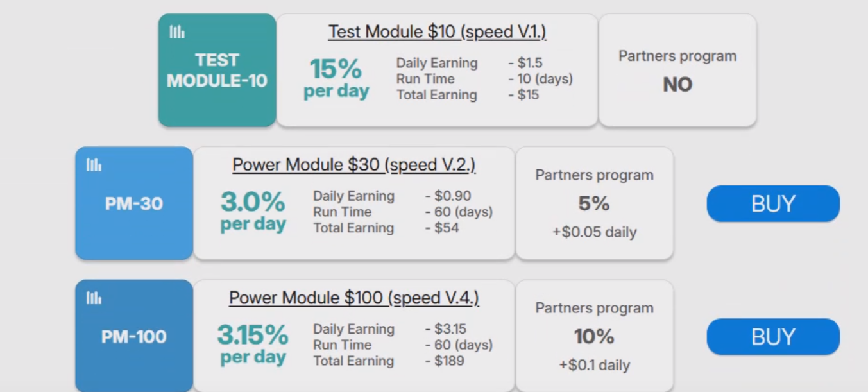This screenshot has height=392, width=868.
Task: Click the 3.15% per day rate
Action: [x=253, y=345]
